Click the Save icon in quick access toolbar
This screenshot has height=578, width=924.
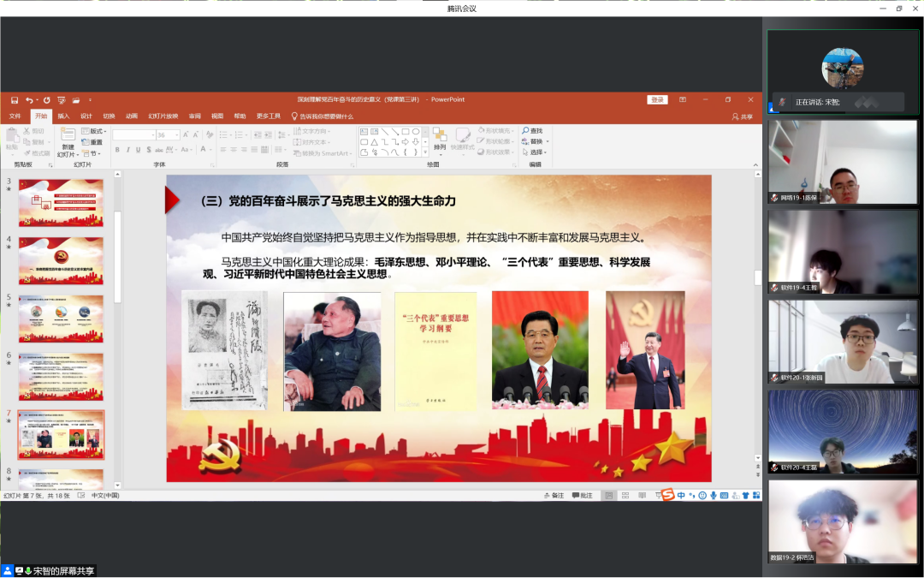[x=14, y=100]
